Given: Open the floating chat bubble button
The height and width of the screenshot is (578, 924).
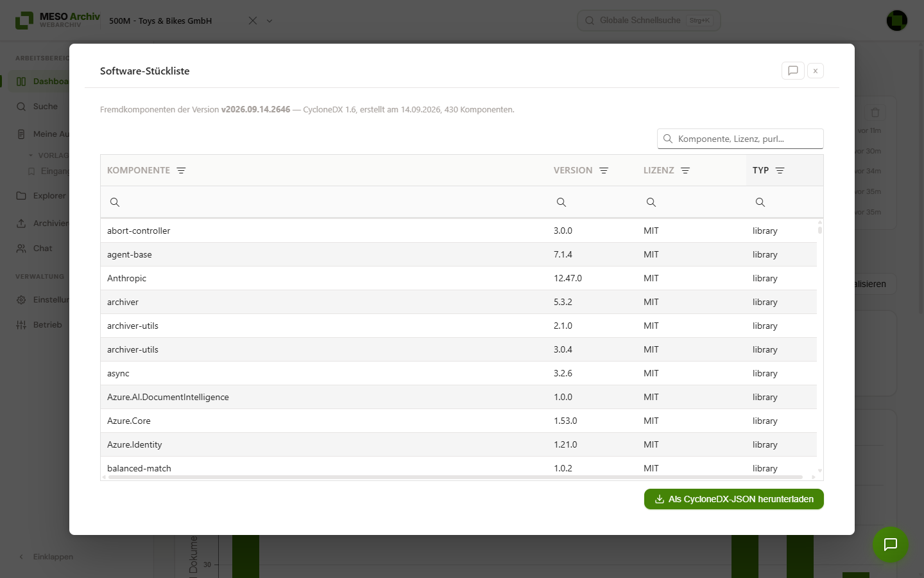Looking at the screenshot, I should click(x=891, y=545).
